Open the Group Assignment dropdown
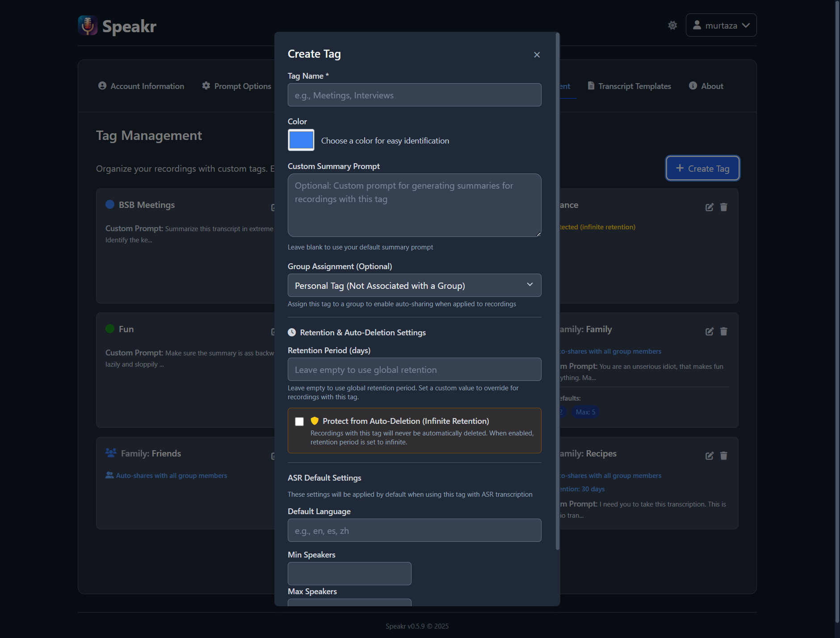This screenshot has height=638, width=840. coord(414,285)
